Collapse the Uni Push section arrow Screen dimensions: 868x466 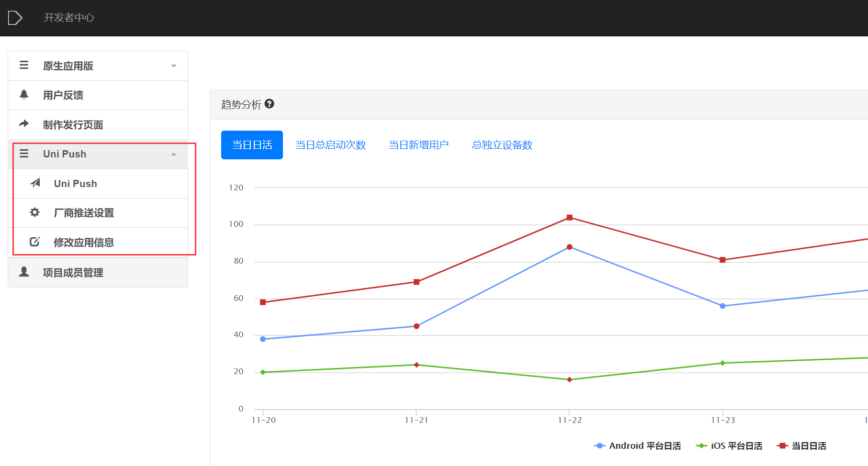pyautogui.click(x=174, y=154)
